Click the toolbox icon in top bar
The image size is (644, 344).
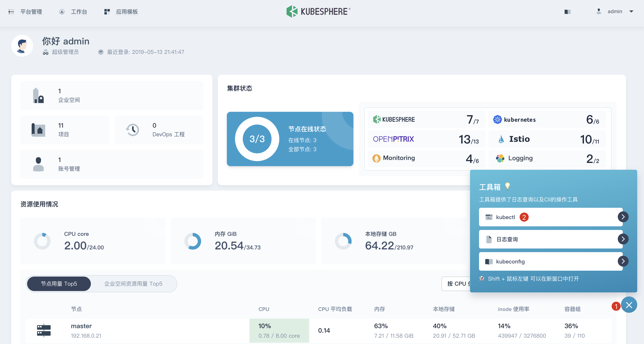point(567,12)
